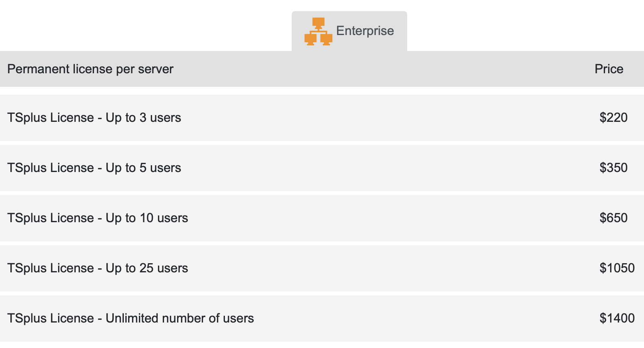Click the $1050 price

coord(617,268)
